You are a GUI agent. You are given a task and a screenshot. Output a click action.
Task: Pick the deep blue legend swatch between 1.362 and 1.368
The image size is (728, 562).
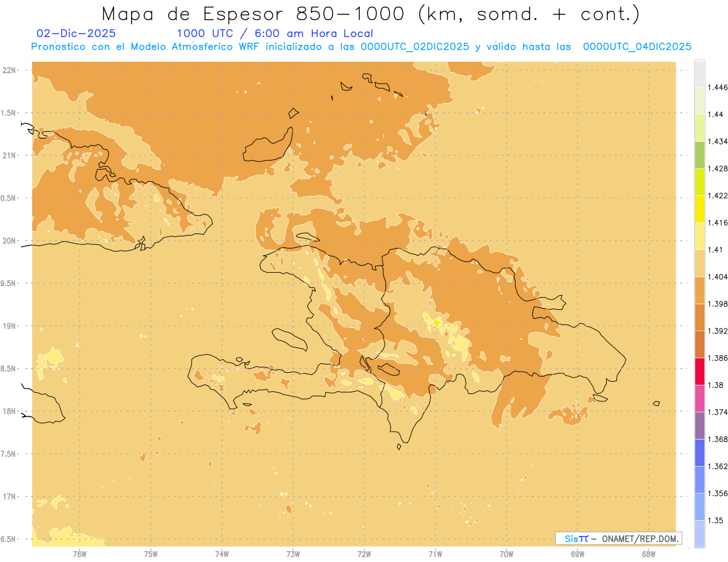(699, 453)
